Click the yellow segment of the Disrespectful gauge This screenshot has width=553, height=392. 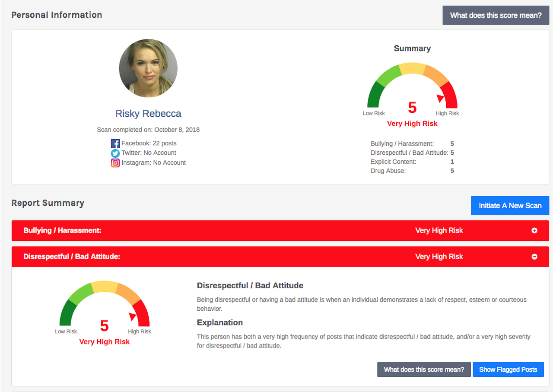click(x=105, y=287)
